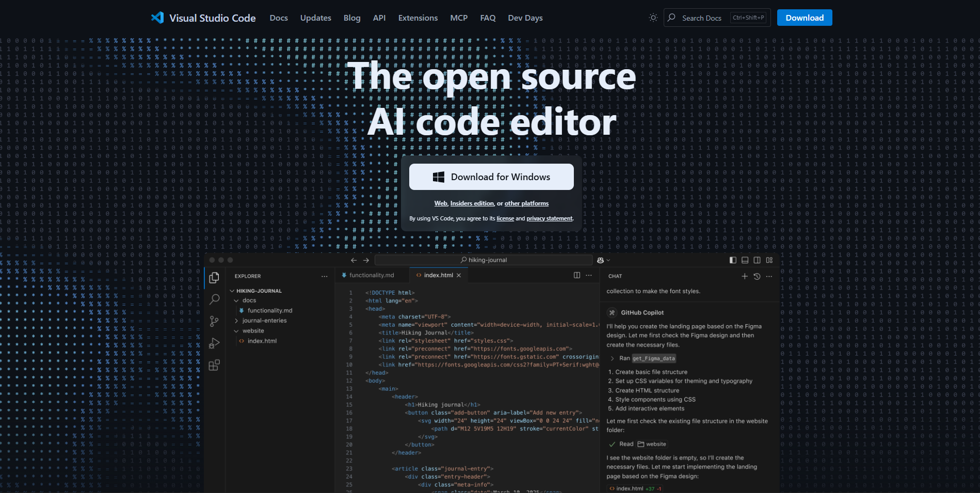Open the MCP nav item
Screen dimensions: 980x493
[459, 18]
